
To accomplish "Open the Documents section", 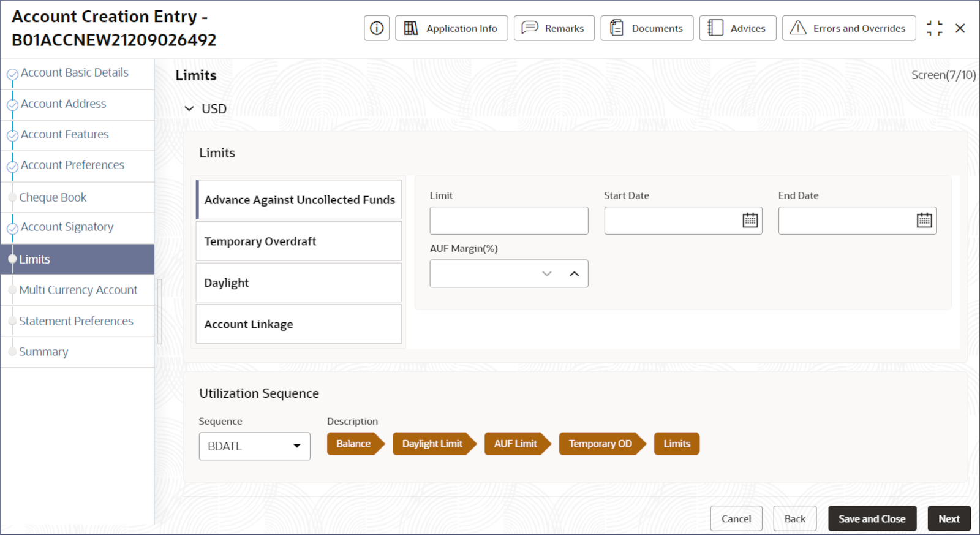I will click(647, 28).
